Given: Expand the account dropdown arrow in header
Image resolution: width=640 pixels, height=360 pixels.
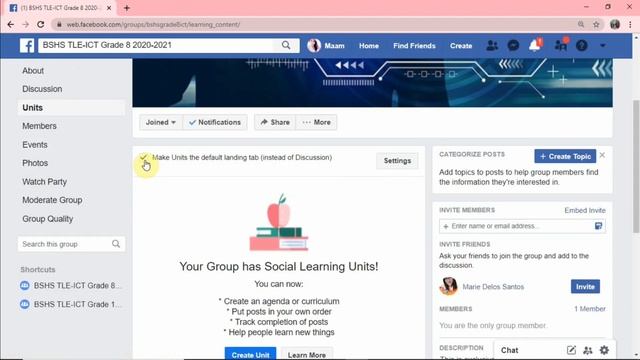Looking at the screenshot, I should 603,46.
